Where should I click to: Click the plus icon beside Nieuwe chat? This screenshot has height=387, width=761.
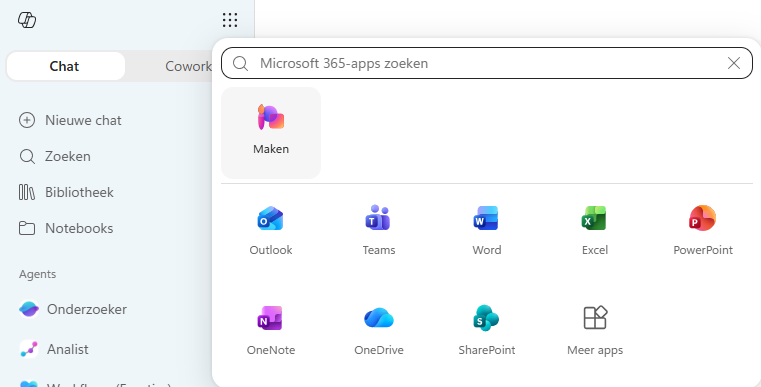click(27, 120)
